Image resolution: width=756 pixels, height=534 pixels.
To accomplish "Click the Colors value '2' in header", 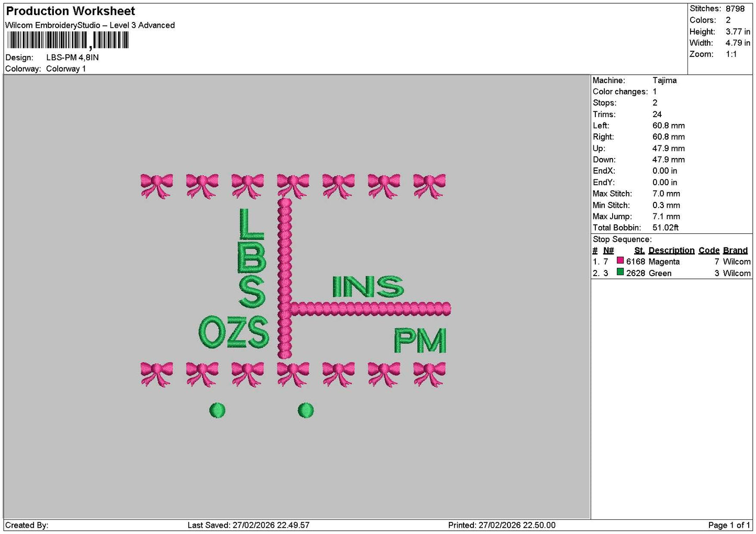I will point(728,20).
